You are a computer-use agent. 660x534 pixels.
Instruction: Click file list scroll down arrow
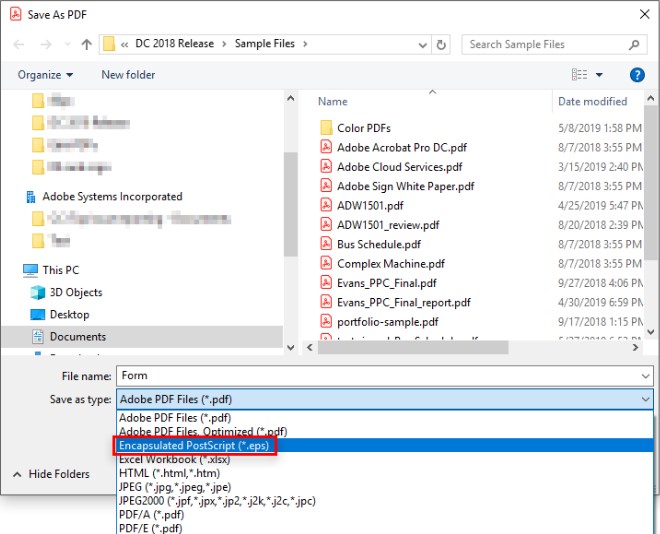click(x=650, y=332)
